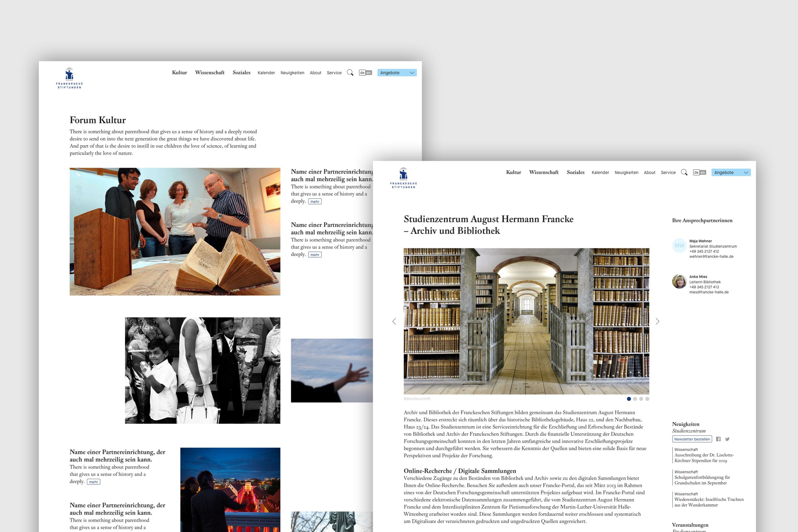Expand the Angebote dropdown on the front page
798x532 pixels.
731,172
